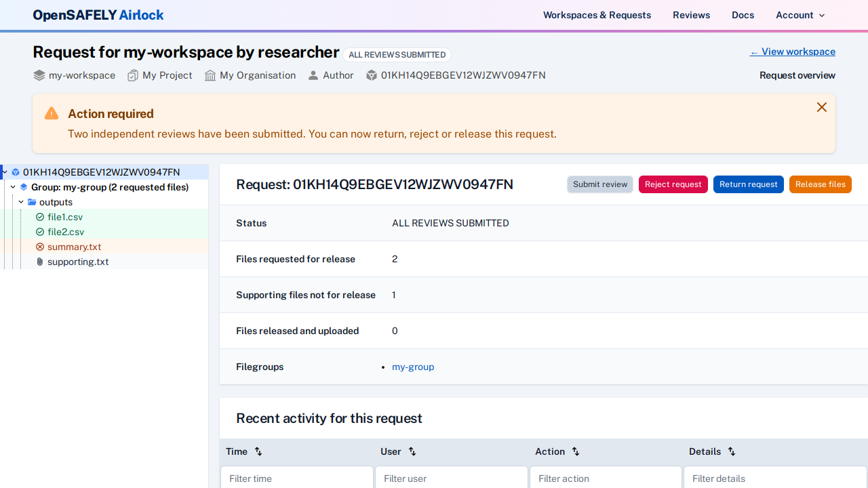Open the Account dropdown menu

[800, 15]
